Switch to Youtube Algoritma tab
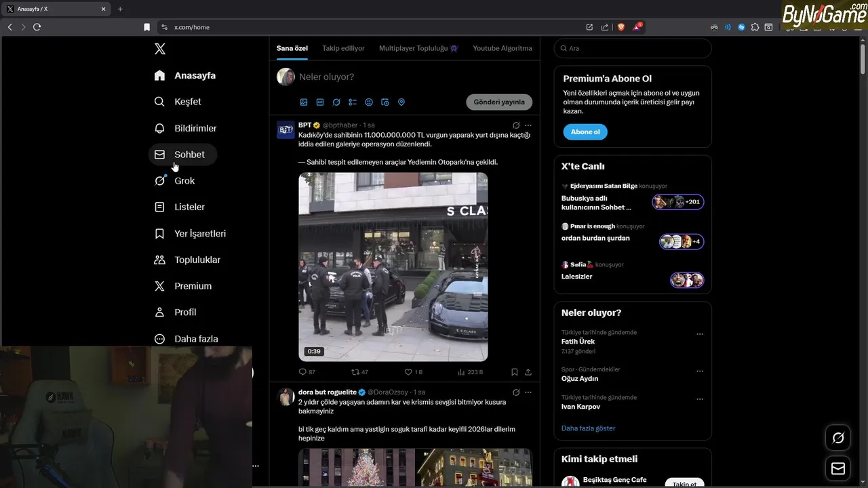 (502, 48)
